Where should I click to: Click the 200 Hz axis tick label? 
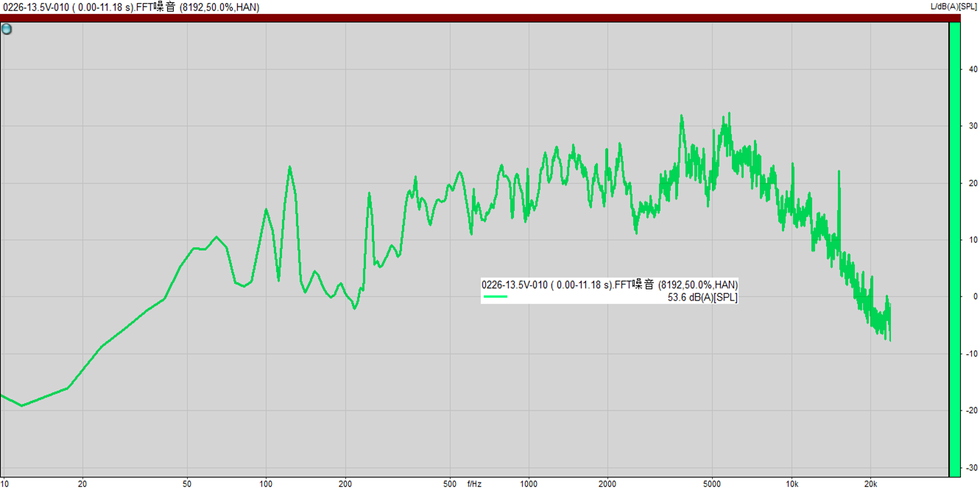pyautogui.click(x=345, y=484)
